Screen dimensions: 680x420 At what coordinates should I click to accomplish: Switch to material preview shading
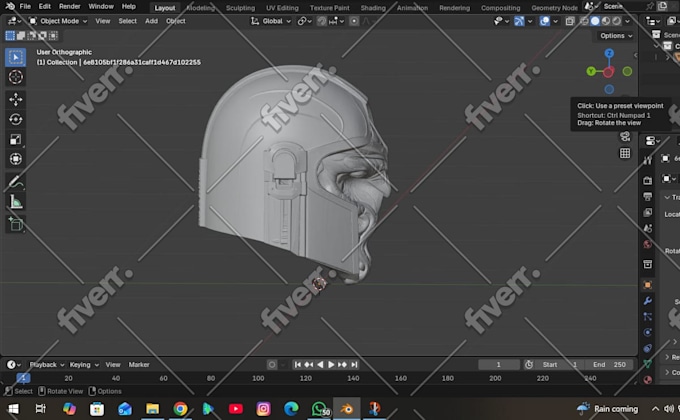point(606,21)
